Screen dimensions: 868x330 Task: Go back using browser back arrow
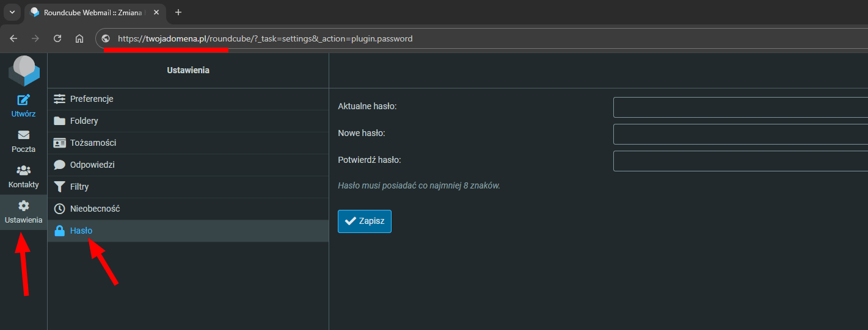click(x=13, y=38)
